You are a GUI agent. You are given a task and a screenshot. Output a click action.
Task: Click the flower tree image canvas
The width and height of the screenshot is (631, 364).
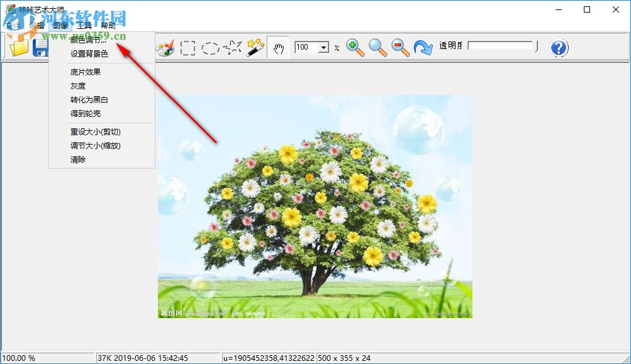[x=315, y=206]
